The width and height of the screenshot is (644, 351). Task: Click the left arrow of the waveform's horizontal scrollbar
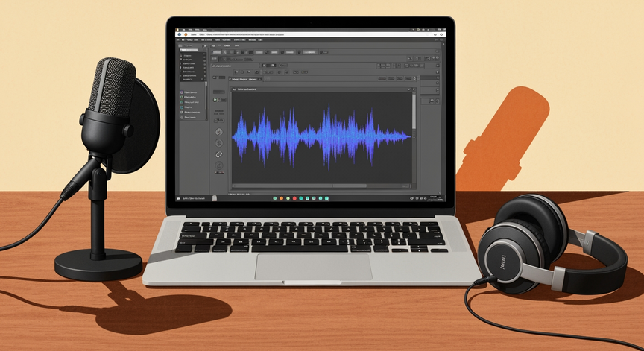coord(235,186)
